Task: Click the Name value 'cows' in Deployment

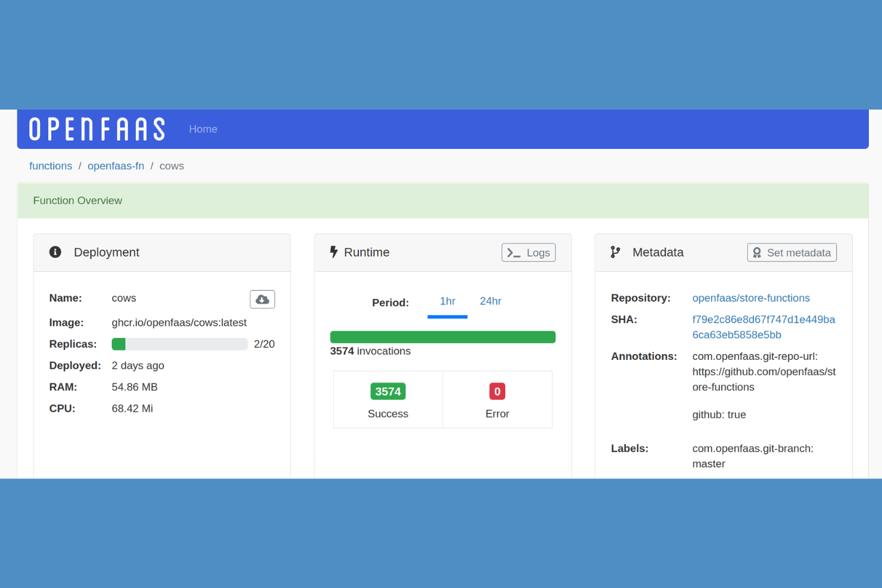Action: (x=124, y=298)
